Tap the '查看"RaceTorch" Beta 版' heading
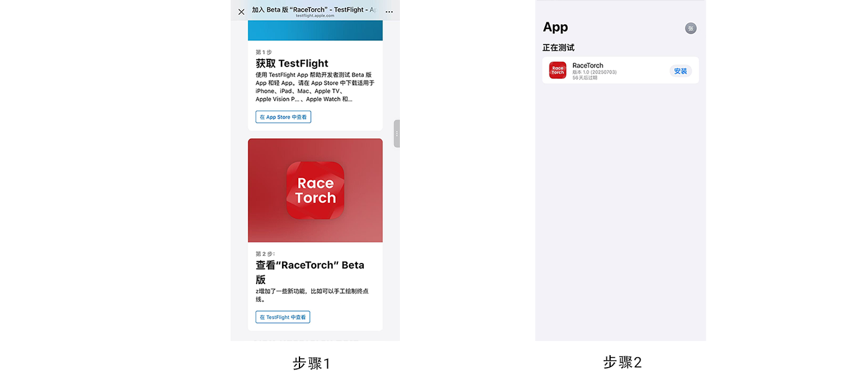The image size is (868, 372). pyautogui.click(x=310, y=272)
